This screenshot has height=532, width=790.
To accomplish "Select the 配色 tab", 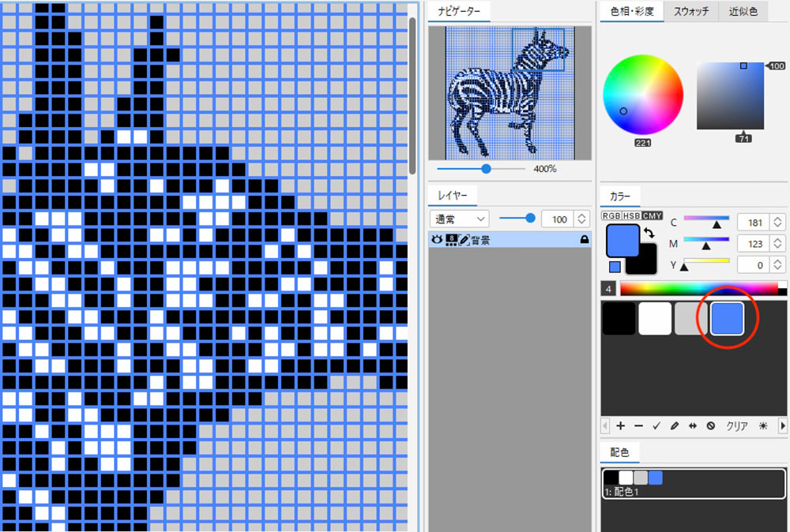I will [x=619, y=452].
